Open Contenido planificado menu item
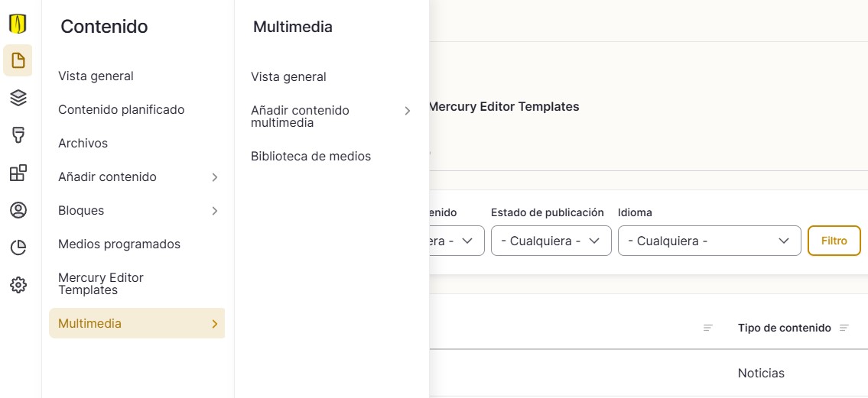868x398 pixels. click(x=121, y=109)
